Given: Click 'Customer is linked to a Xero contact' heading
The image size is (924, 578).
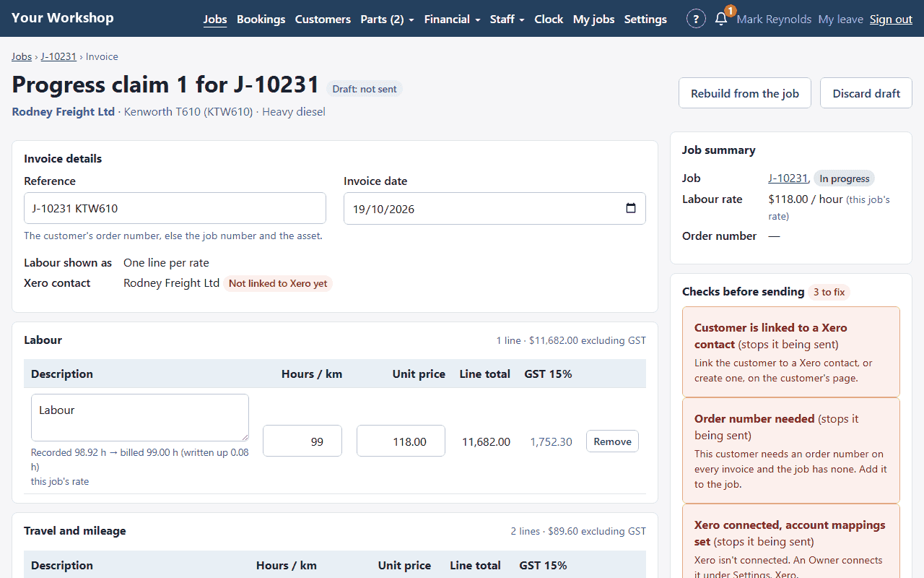Looking at the screenshot, I should pos(771,336).
